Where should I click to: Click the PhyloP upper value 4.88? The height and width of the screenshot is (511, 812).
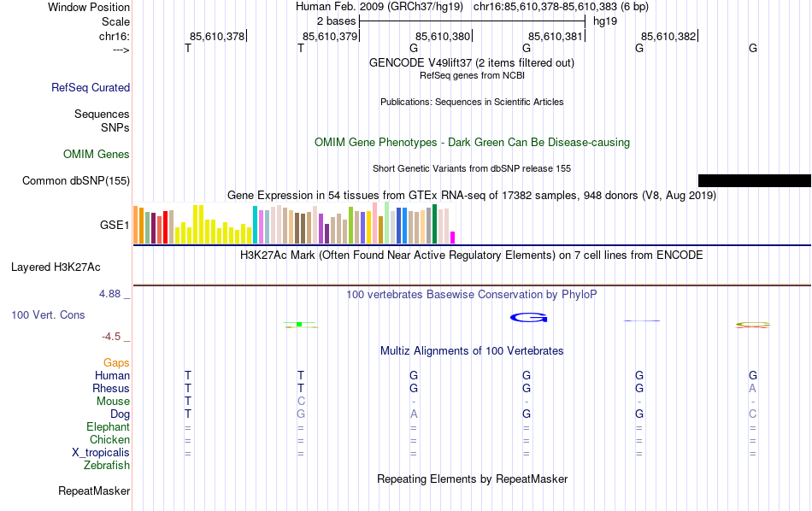109,294
